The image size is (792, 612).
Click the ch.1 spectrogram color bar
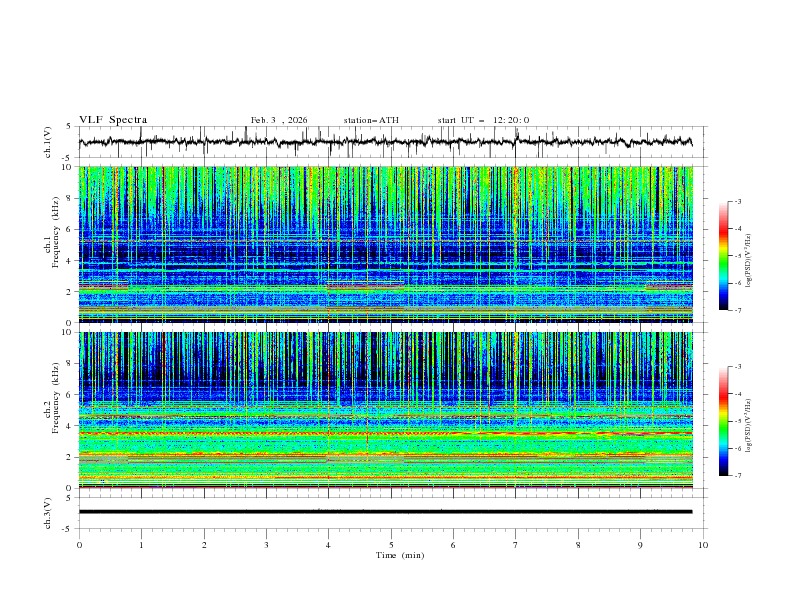724,256
